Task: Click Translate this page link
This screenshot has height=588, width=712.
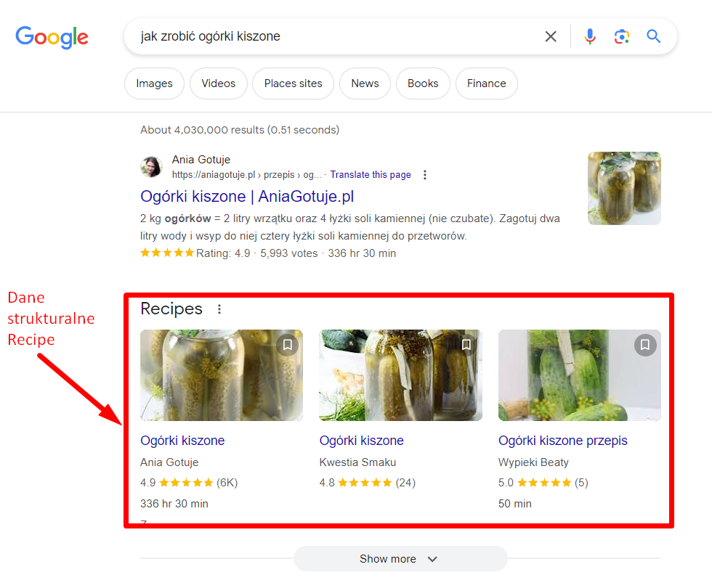Action: click(x=370, y=175)
